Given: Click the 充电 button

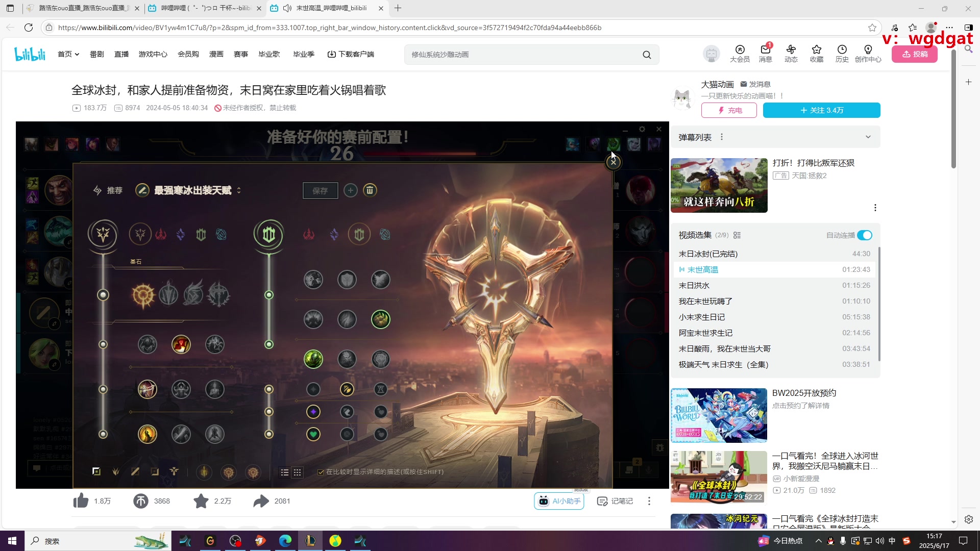Looking at the screenshot, I should tap(728, 110).
